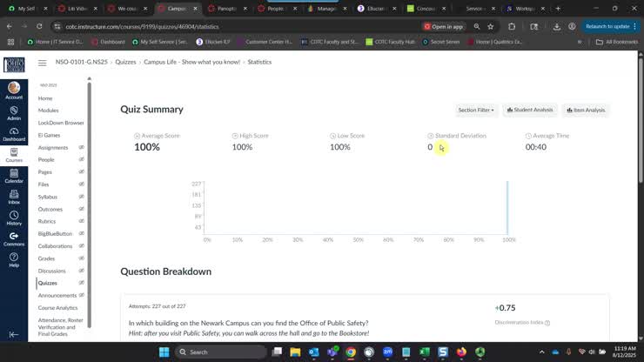
Task: Open LockDown Browser course menu item
Action: 61,123
